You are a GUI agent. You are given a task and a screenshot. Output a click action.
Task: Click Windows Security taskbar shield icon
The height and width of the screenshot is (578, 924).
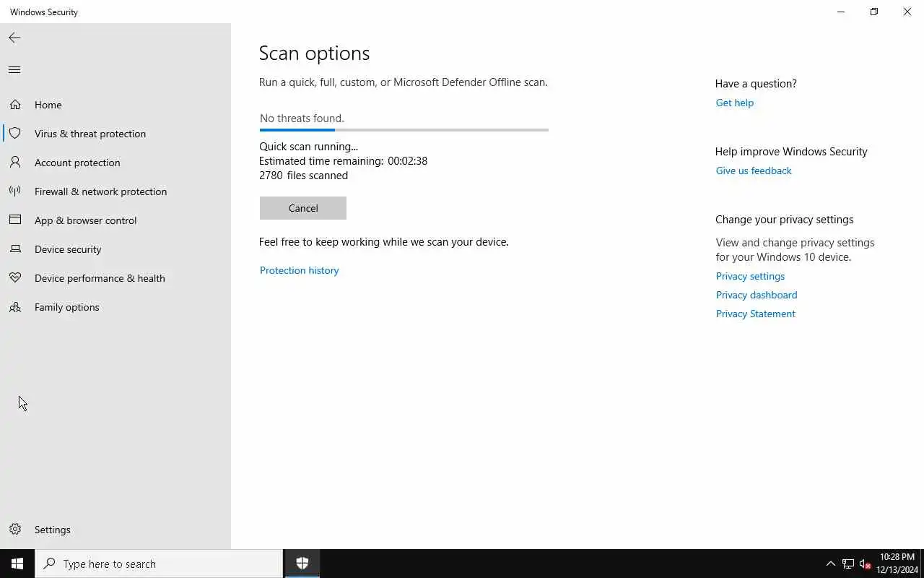pyautogui.click(x=302, y=564)
